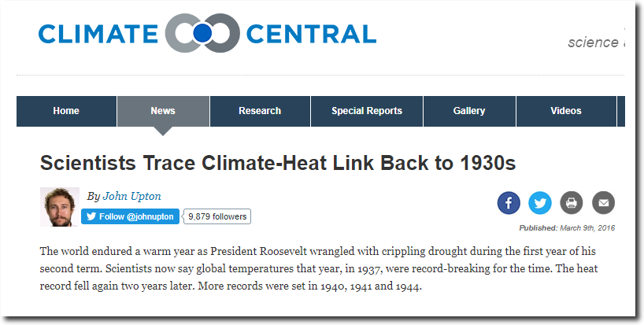Open the Home navigation tab
The width and height of the screenshot is (644, 325).
(66, 111)
